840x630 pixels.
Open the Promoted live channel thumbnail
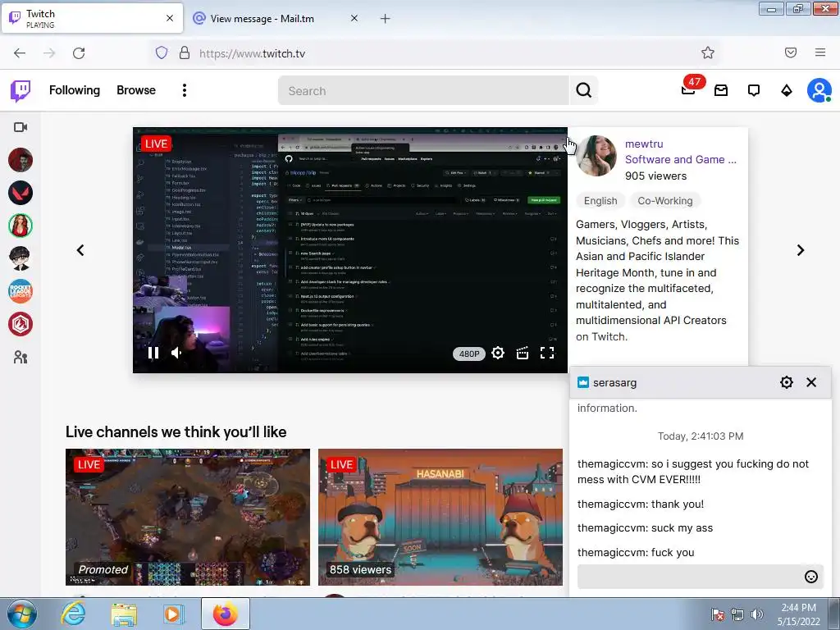click(188, 517)
